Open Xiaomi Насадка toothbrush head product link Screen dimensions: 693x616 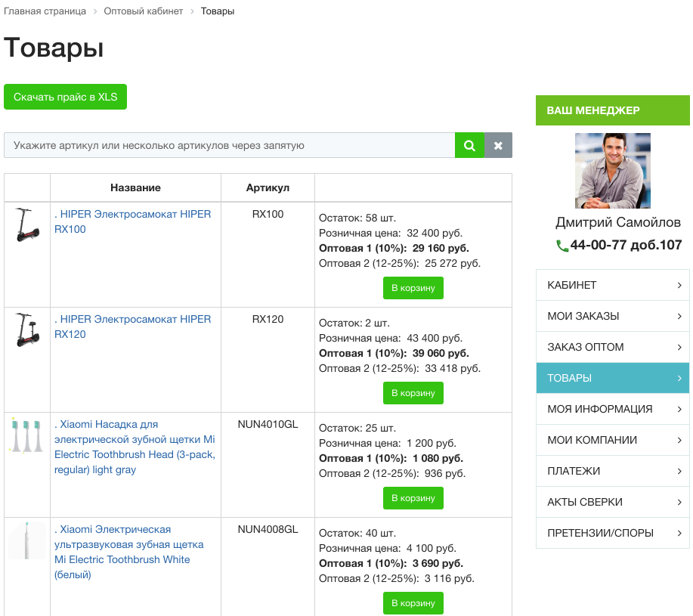[135, 447]
